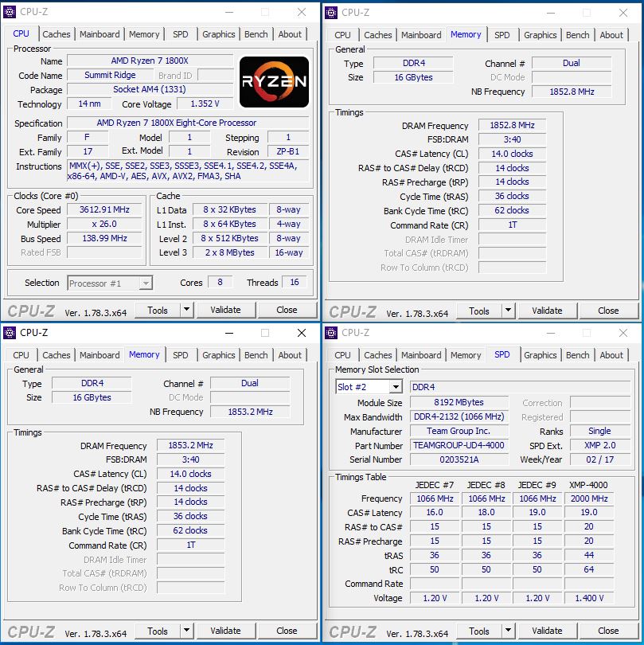Image resolution: width=644 pixels, height=645 pixels.
Task: Click the Ryzen processor logo
Action: point(275,82)
